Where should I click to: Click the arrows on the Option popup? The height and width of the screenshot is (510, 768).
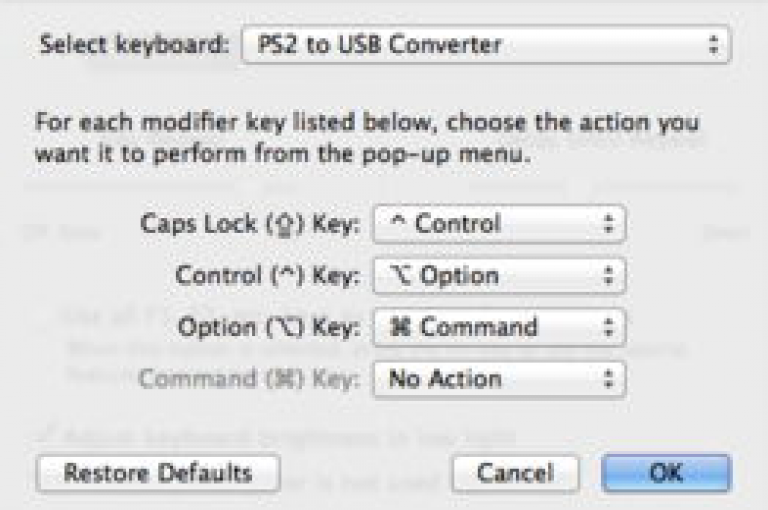608,275
